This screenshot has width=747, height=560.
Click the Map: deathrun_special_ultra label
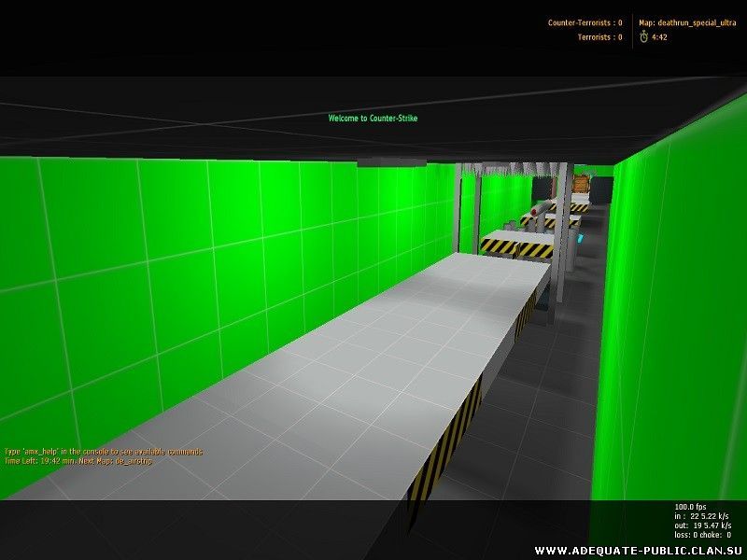coord(687,22)
